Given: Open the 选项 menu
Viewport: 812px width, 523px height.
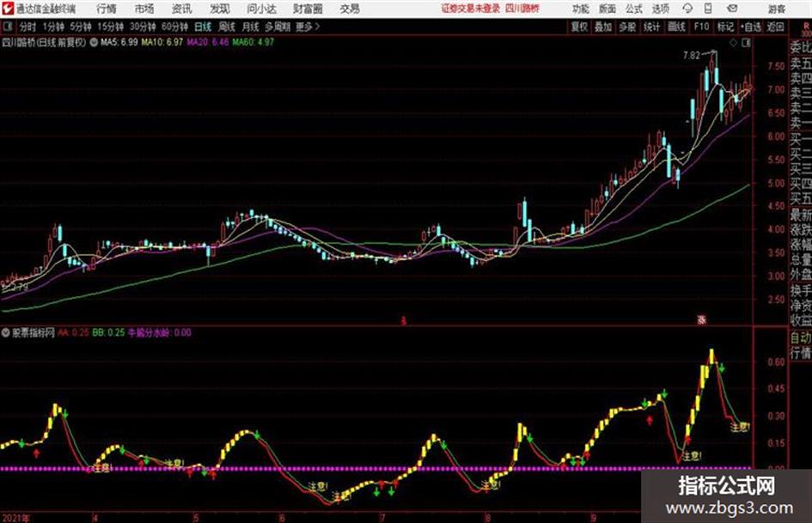Looking at the screenshot, I should click(660, 9).
